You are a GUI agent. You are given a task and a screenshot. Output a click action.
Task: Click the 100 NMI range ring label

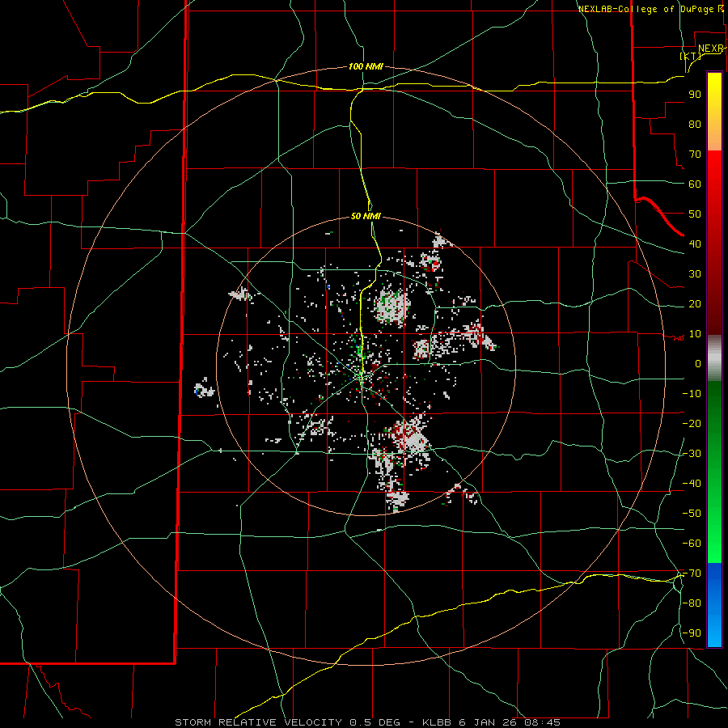click(366, 67)
